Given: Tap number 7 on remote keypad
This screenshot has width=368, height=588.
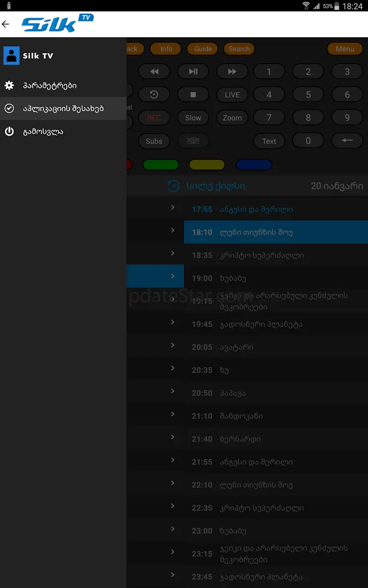Looking at the screenshot, I should (x=269, y=118).
